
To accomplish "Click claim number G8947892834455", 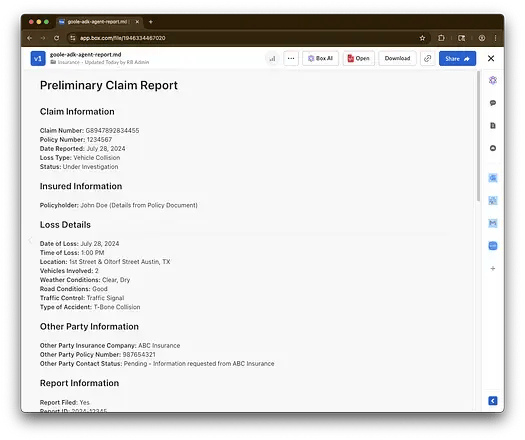I will click(x=112, y=131).
